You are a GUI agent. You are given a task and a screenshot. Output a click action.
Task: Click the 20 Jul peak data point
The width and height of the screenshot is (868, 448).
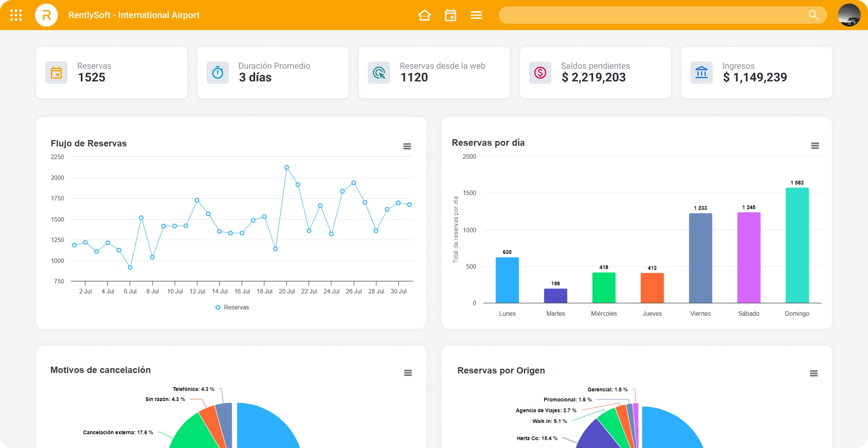(x=286, y=168)
